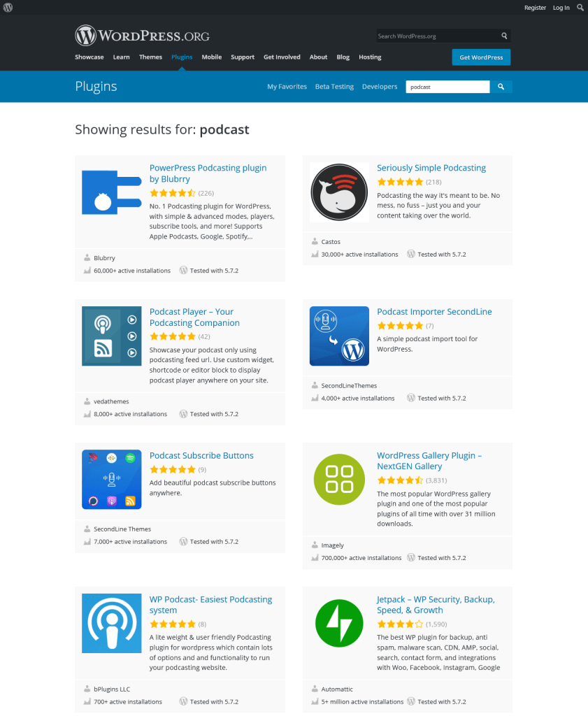Click the Log In link
The height and width of the screenshot is (716, 588).
(561, 8)
